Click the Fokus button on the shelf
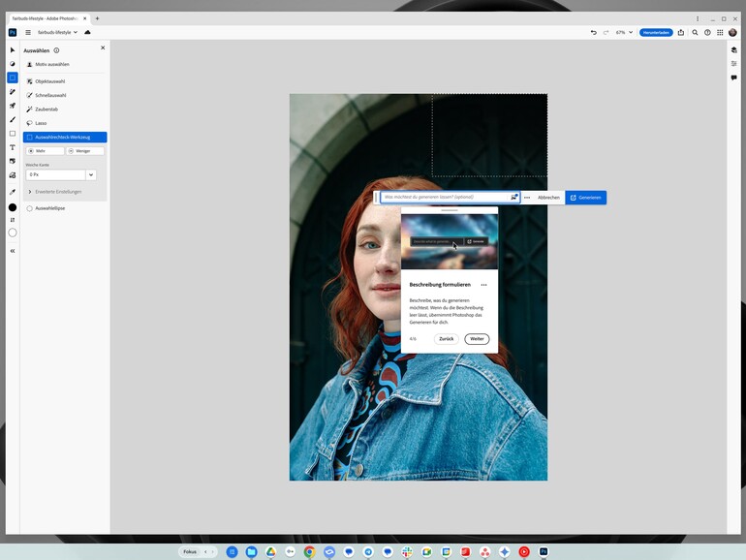Viewport: 746px width, 560px height. coord(190,552)
